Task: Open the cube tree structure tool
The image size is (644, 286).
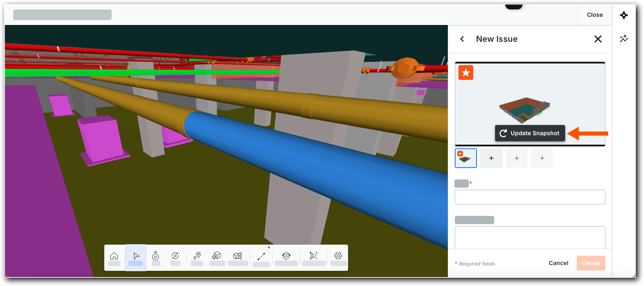Action: [238, 256]
